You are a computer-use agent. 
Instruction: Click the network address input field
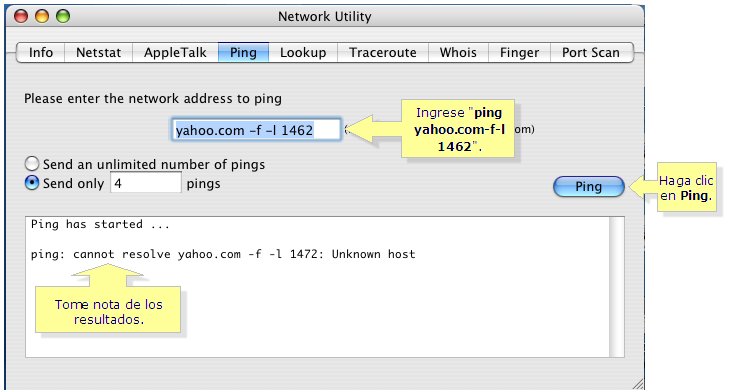point(256,130)
